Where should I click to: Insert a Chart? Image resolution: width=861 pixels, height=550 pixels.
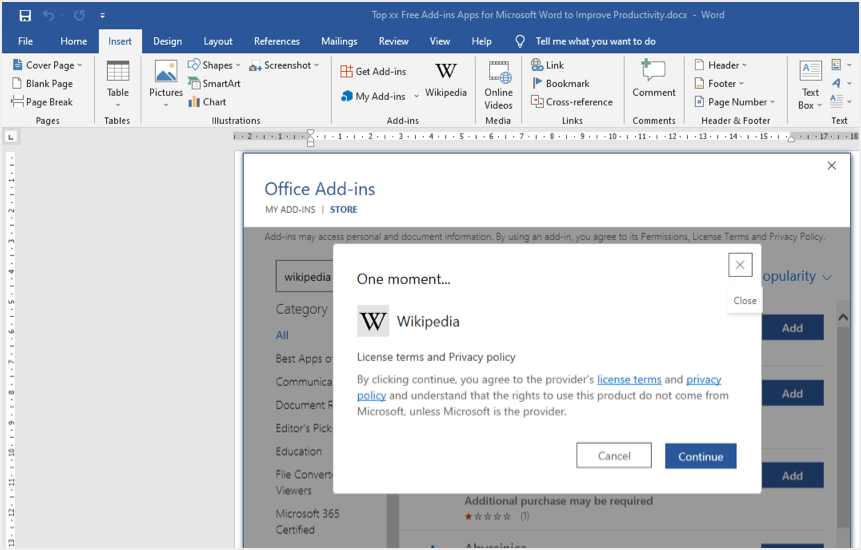(207, 102)
